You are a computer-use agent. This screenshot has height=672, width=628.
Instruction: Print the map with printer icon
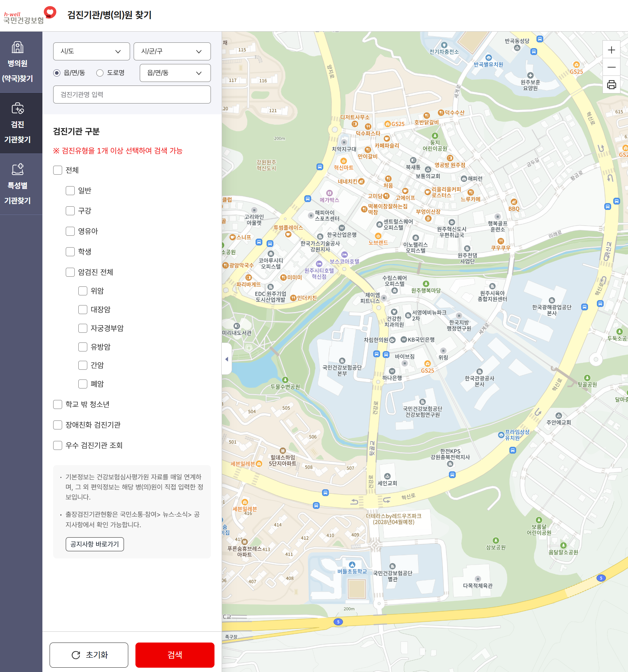coord(611,84)
